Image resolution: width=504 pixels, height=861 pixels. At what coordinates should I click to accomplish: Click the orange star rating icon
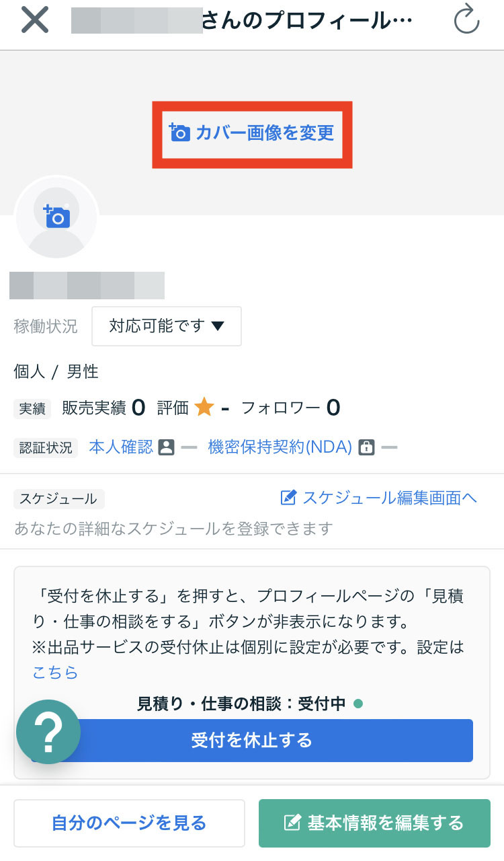pos(204,407)
